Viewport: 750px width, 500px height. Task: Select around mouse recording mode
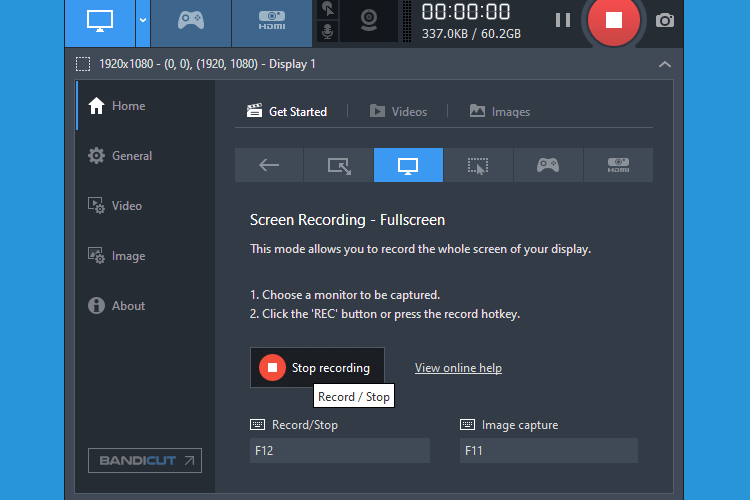478,165
